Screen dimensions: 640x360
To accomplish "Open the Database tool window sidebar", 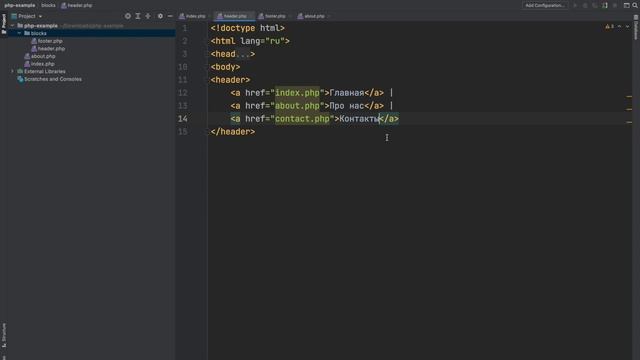I will click(x=636, y=28).
